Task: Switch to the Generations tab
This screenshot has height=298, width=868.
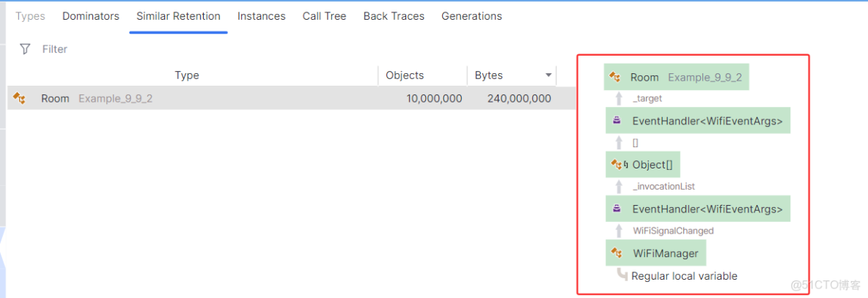Action: click(471, 16)
